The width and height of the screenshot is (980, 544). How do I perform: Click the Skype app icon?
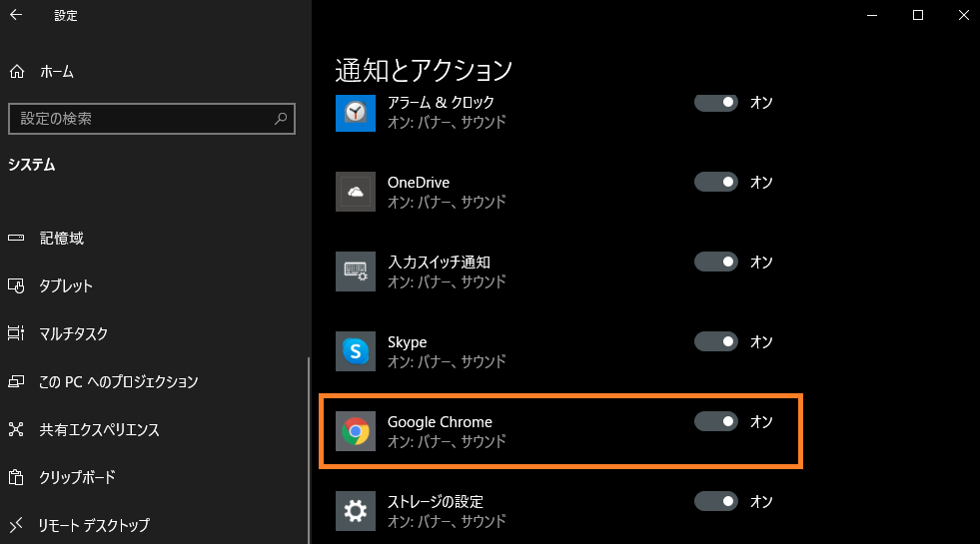tap(356, 351)
